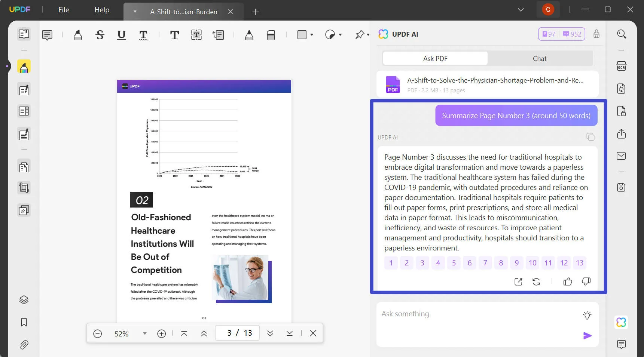Open the Bookmarks panel icon

24,322
